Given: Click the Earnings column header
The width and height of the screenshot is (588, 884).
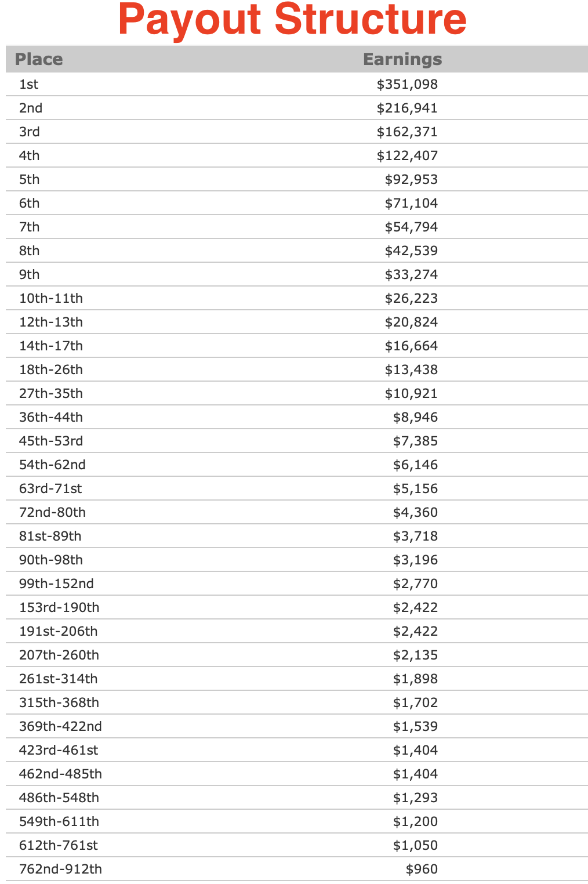Looking at the screenshot, I should click(x=402, y=59).
